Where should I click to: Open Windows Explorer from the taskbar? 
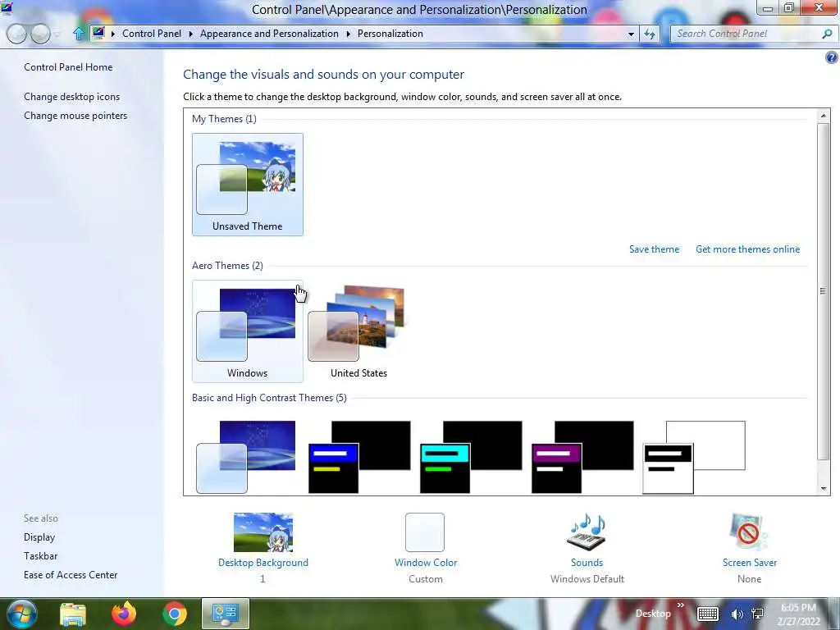pos(73,614)
